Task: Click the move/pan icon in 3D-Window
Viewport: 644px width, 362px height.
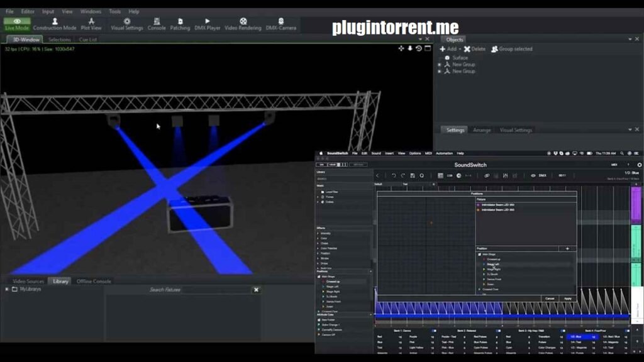Action: 401,48
